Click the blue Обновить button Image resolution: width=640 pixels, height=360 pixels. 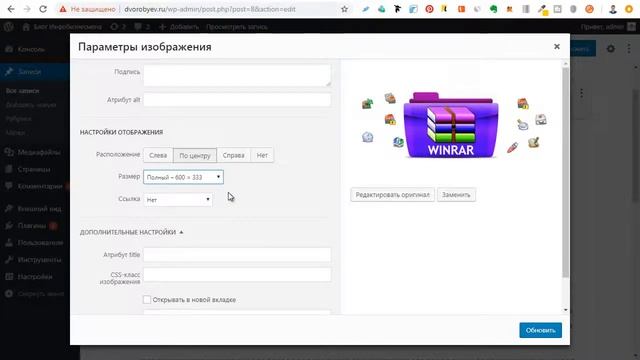coord(540,330)
